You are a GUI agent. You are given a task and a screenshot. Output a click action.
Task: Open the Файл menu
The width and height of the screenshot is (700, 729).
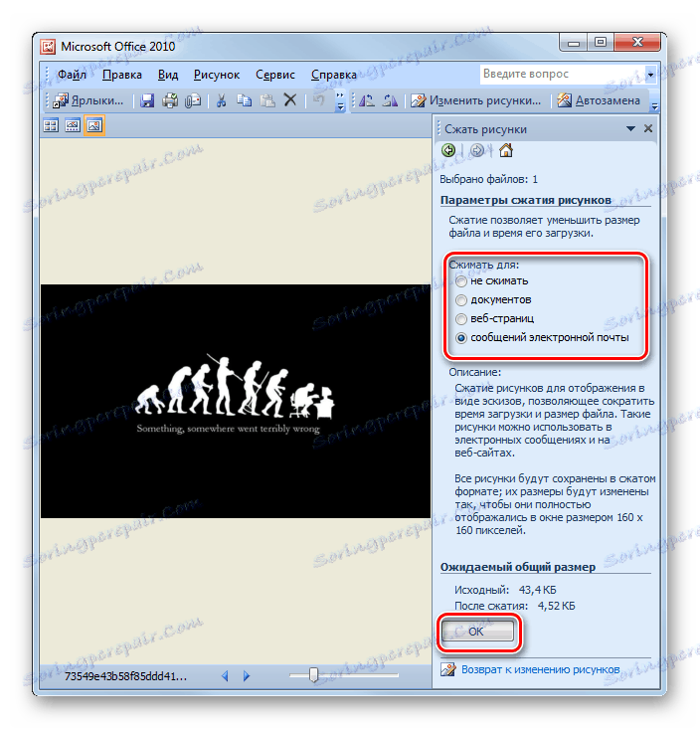pos(72,75)
